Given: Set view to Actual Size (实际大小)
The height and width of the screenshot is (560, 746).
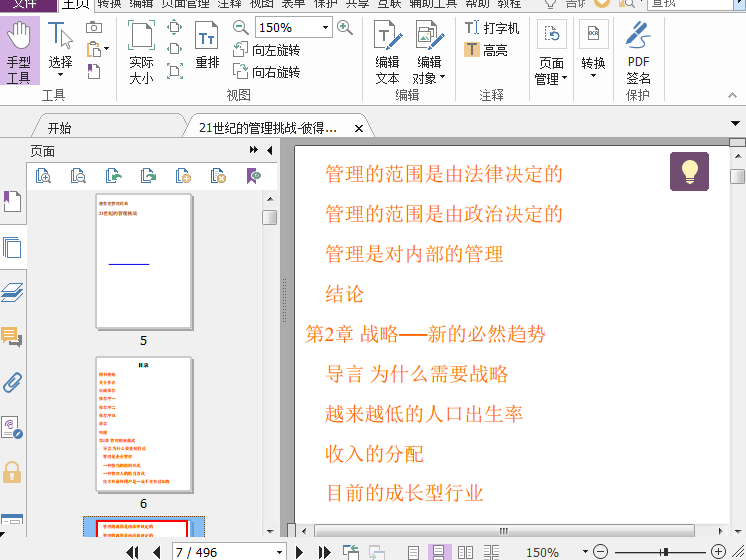Looking at the screenshot, I should pos(141,52).
